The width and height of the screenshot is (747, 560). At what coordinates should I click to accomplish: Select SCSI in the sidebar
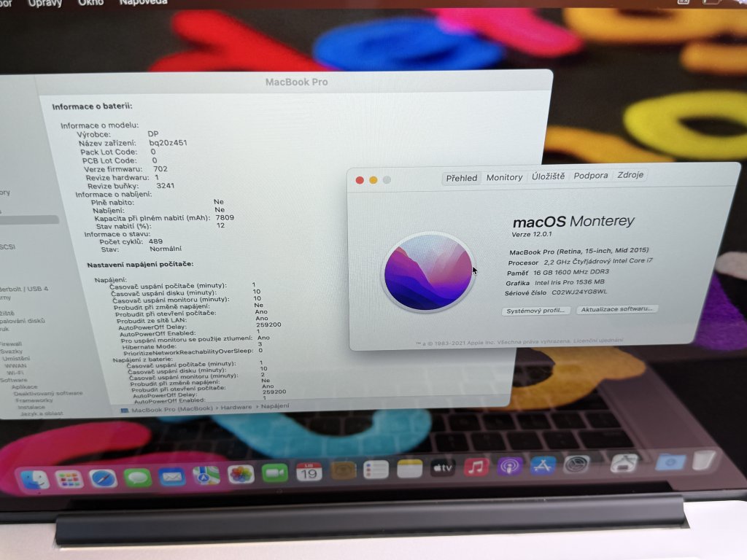click(7, 246)
